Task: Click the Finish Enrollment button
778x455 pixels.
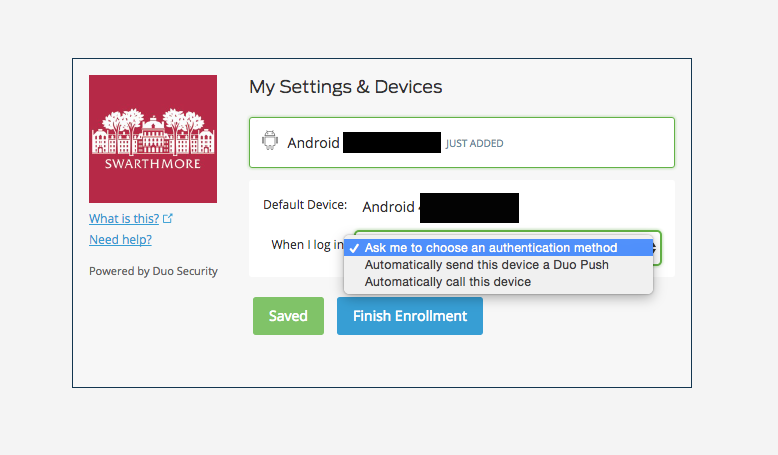Action: coord(410,316)
